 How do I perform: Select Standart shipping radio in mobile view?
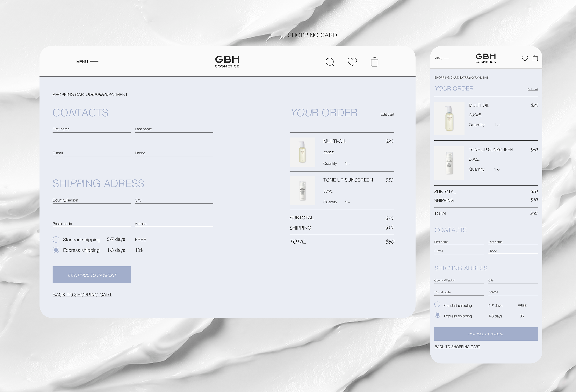437,304
